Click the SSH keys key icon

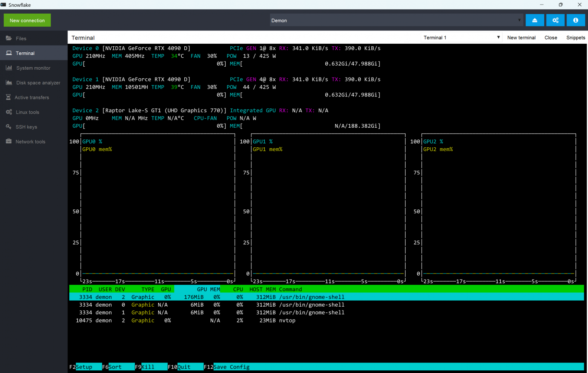click(x=9, y=127)
